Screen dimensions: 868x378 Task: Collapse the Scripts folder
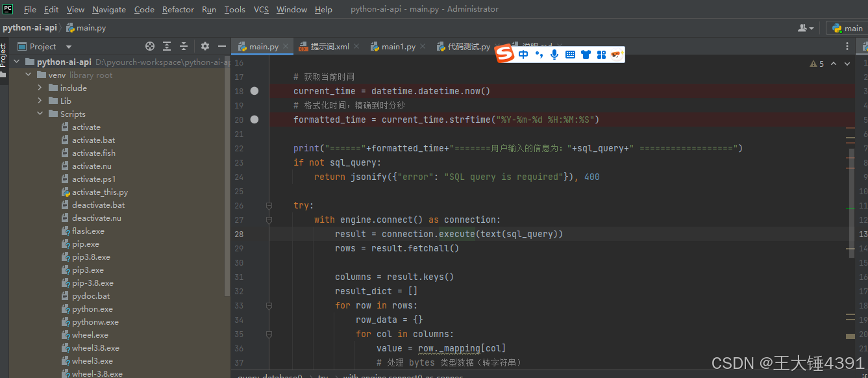pyautogui.click(x=39, y=114)
